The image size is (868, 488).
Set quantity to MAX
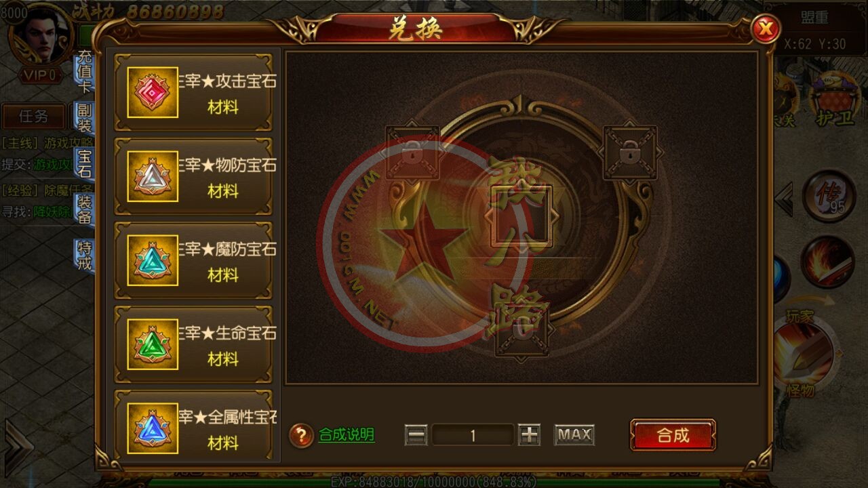[574, 435]
